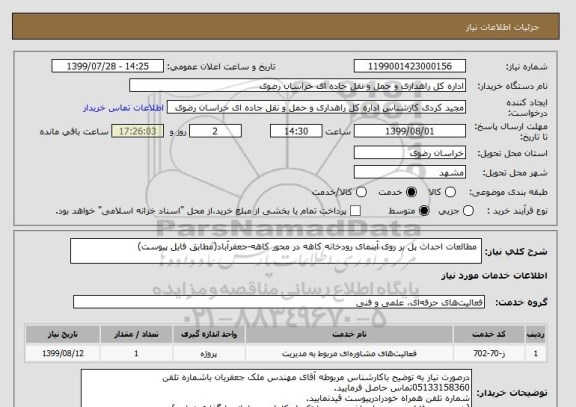576x407 pixels.
Task: Click the countdown timer 17:26:03
Action: pos(138,131)
